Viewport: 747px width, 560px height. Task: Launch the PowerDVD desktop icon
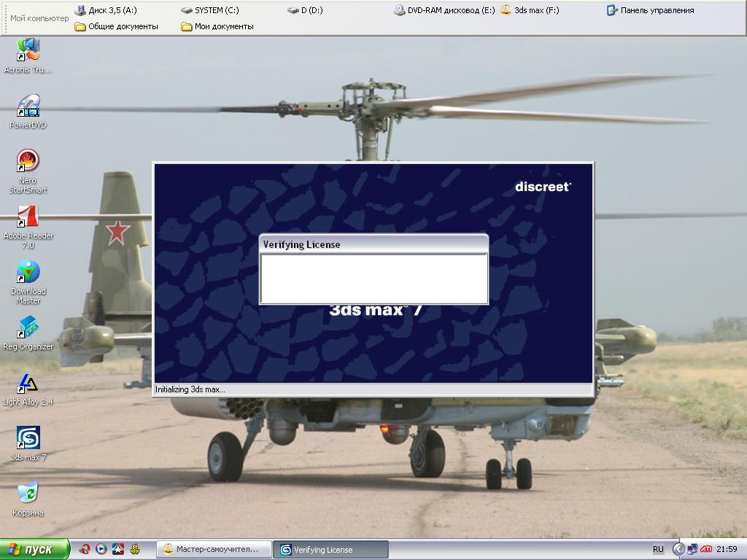pos(28,111)
